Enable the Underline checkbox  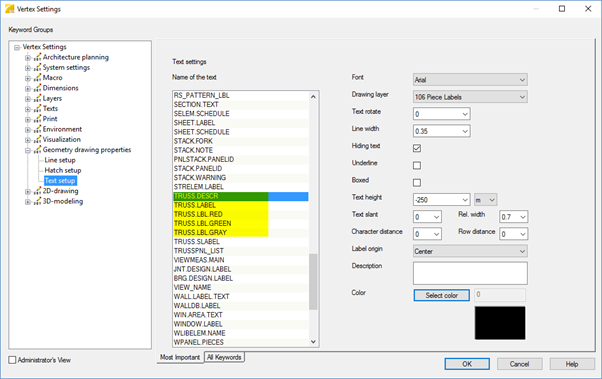(417, 166)
